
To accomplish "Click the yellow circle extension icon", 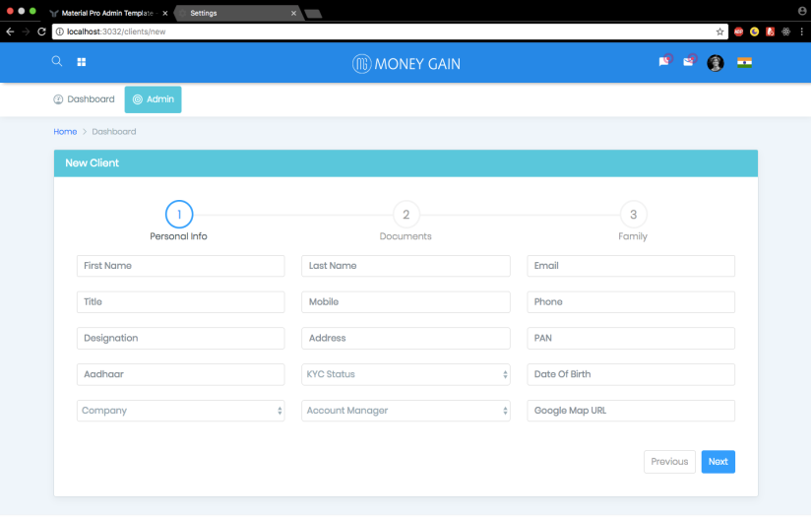I will pos(755,32).
